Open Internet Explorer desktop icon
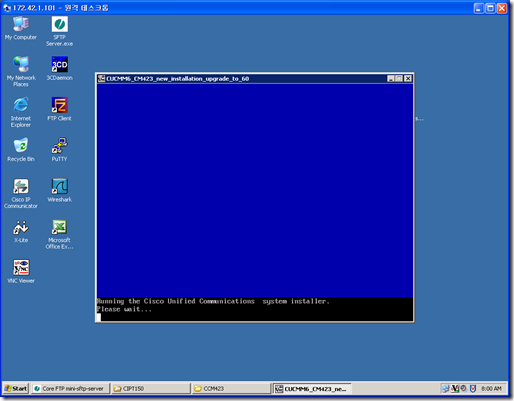The height and width of the screenshot is (401, 514). coord(21,112)
